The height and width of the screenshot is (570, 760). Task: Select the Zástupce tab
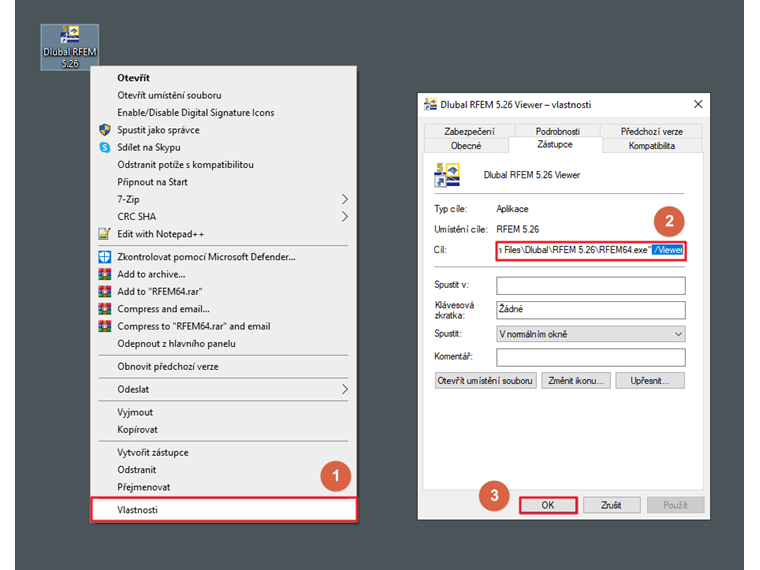555,144
